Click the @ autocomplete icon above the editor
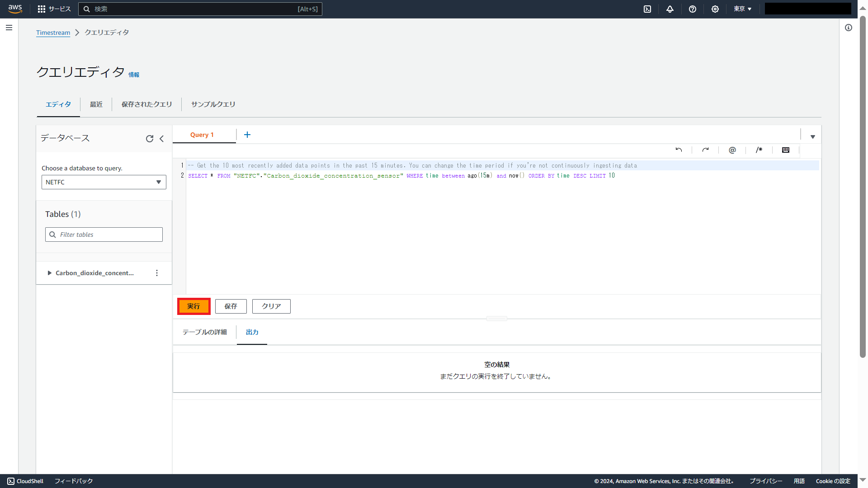The width and height of the screenshot is (868, 488). [x=732, y=150]
